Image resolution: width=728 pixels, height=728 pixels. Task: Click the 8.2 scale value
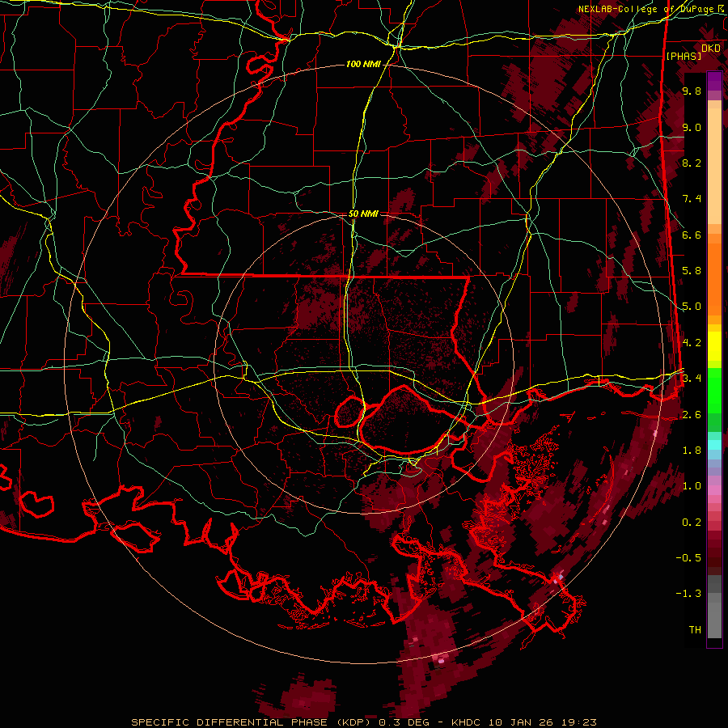pyautogui.click(x=692, y=163)
